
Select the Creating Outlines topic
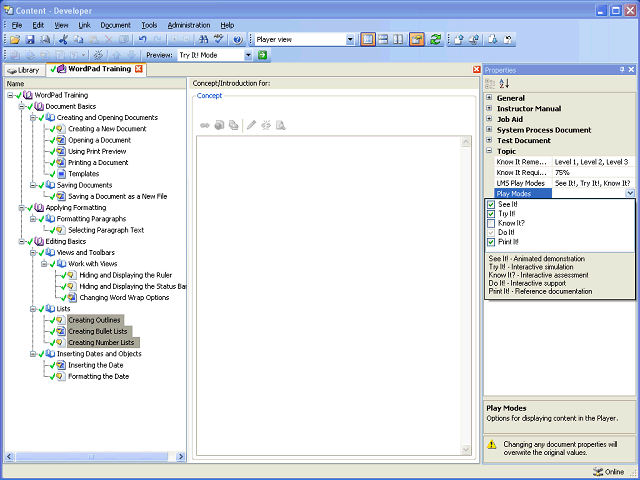point(94,320)
